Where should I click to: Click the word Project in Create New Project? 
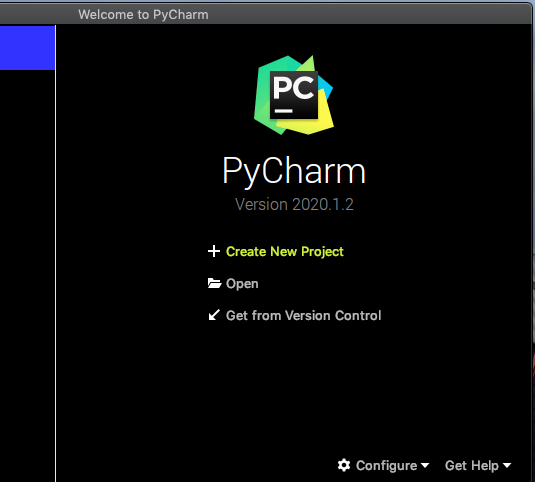[322, 252]
